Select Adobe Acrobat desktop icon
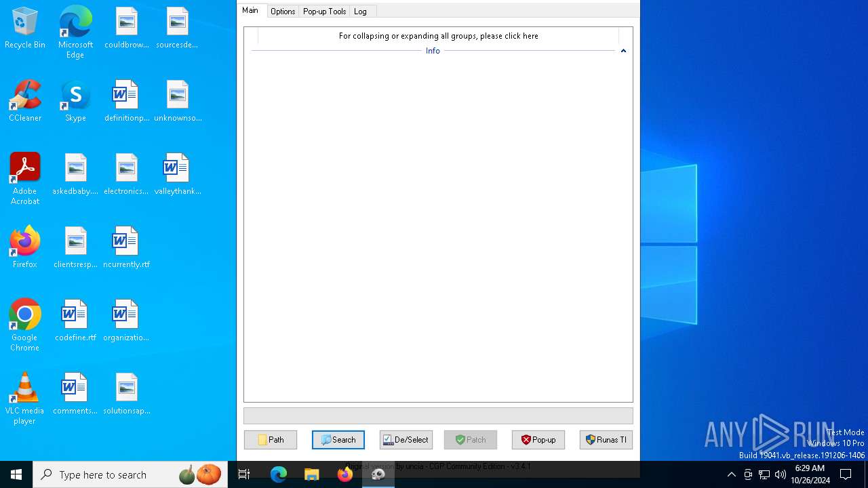This screenshot has height=488, width=868. coord(25,179)
